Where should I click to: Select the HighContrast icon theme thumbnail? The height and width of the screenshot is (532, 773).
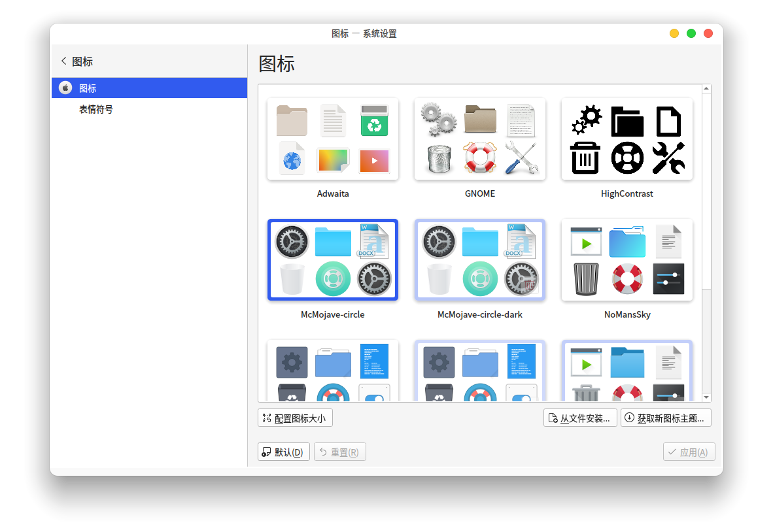point(627,139)
